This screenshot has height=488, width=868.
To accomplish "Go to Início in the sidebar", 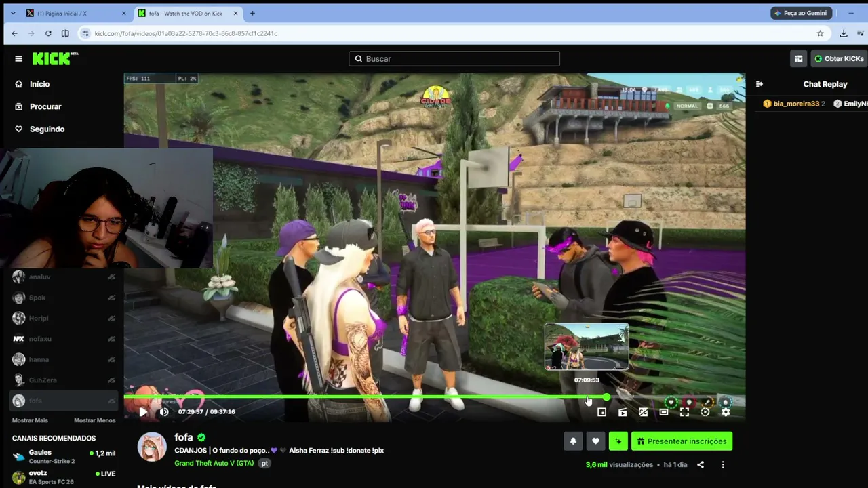I will 39,84.
